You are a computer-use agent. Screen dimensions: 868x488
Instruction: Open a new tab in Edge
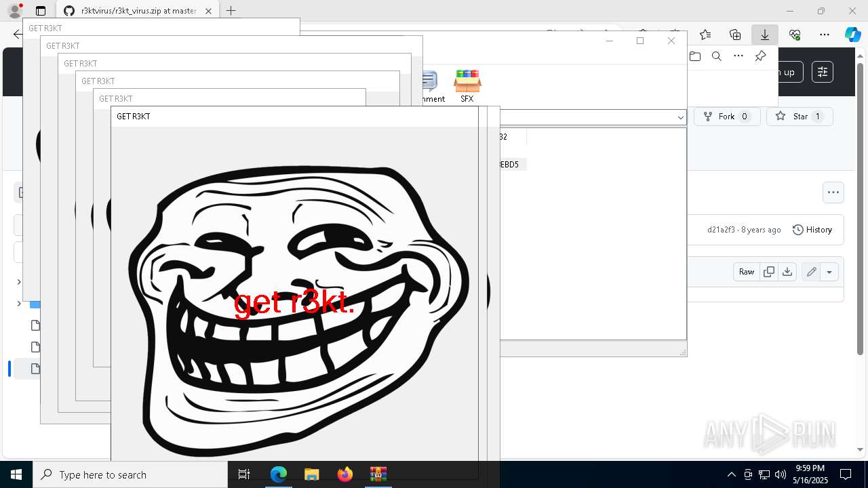[x=231, y=11]
